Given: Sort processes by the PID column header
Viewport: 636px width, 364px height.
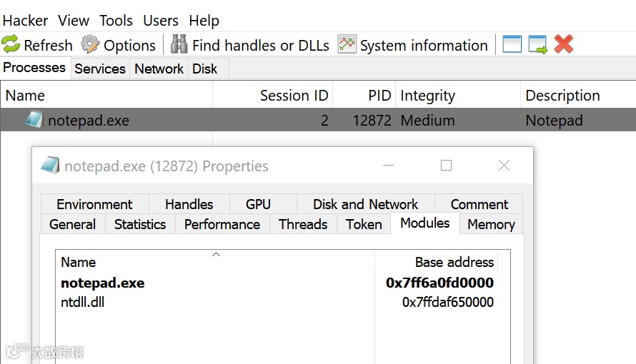Looking at the screenshot, I should click(379, 96).
